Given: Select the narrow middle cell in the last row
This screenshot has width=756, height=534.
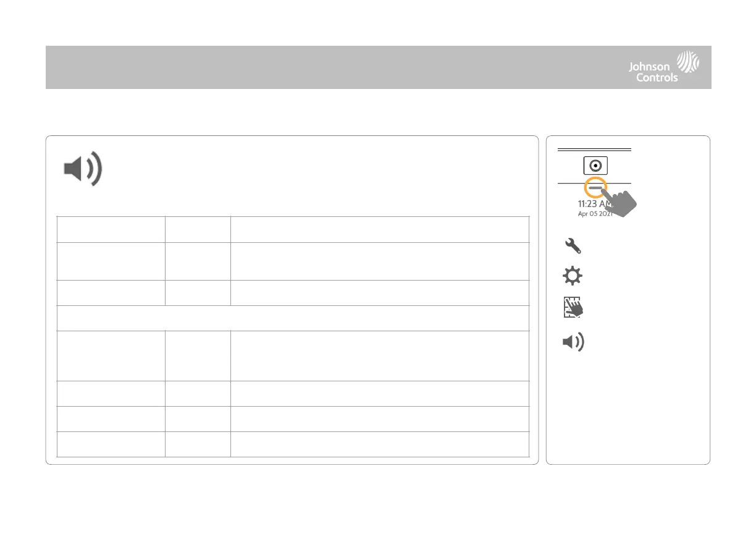Looking at the screenshot, I should point(198,444).
